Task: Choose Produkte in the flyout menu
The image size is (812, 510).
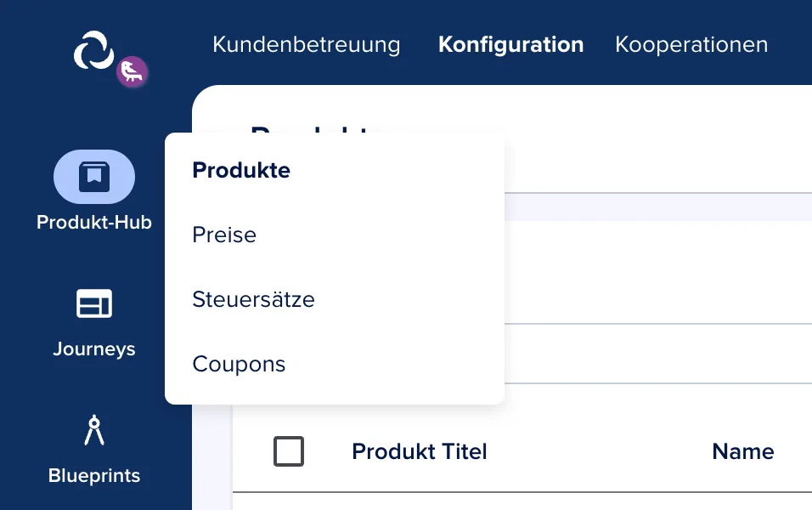Action: coord(241,170)
